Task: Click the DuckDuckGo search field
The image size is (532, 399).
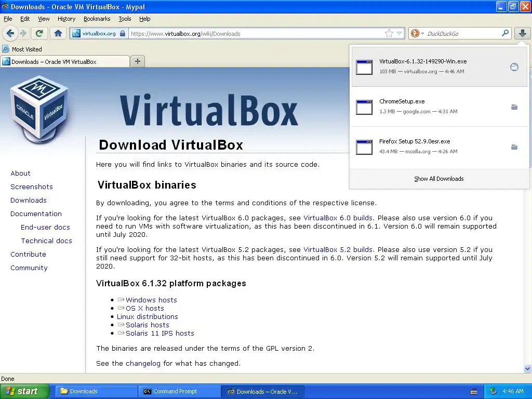Action: (x=463, y=33)
